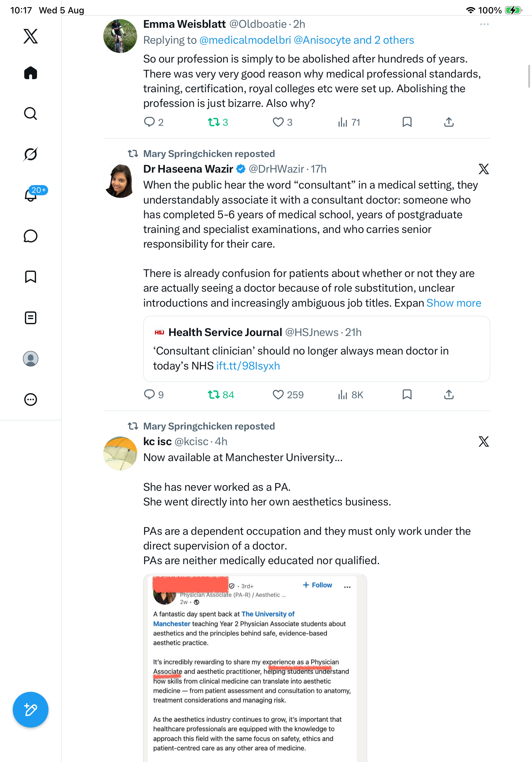Click the page scrollbar thumb

[529, 76]
